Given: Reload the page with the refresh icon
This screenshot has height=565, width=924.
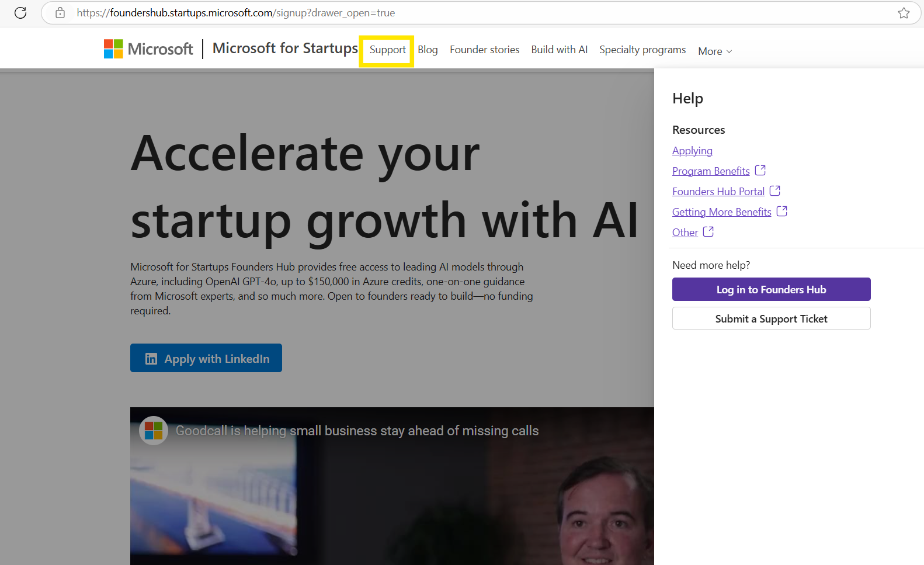Looking at the screenshot, I should (x=20, y=13).
